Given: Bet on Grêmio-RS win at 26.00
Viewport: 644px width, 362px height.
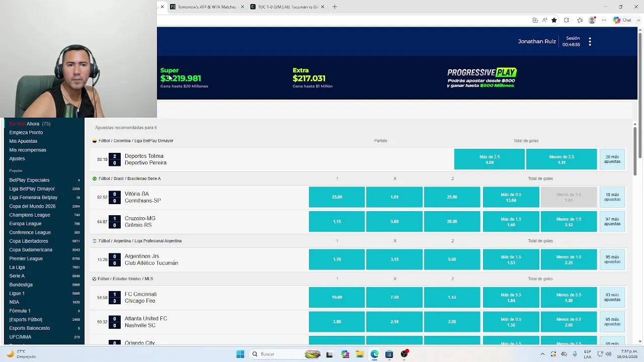Looking at the screenshot, I should click(452, 222).
